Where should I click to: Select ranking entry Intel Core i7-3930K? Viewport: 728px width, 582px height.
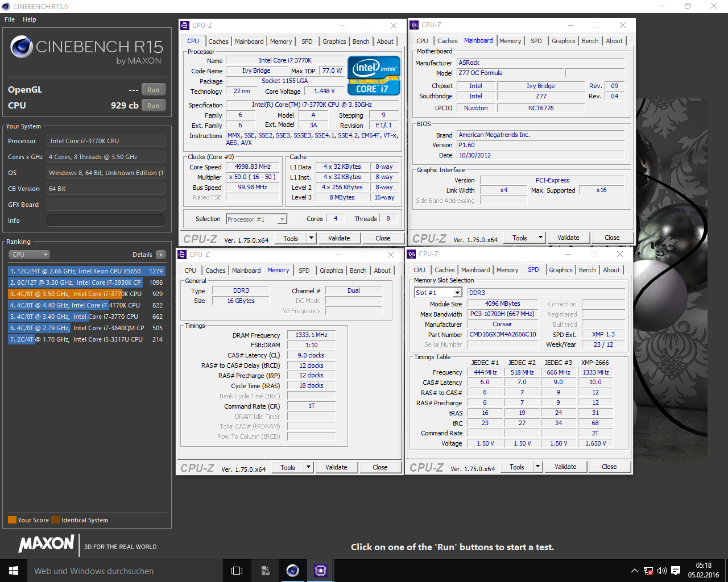[86, 282]
